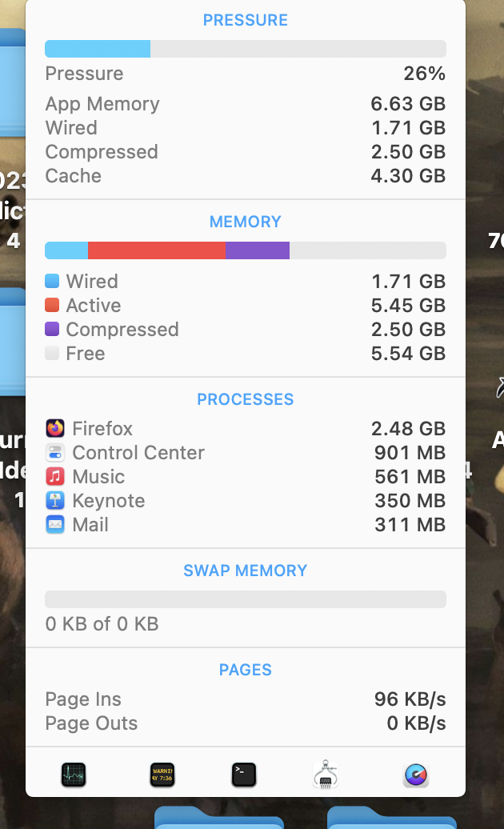This screenshot has height=829, width=504.
Task: Select the SWAP MEMORY section header
Action: click(245, 571)
